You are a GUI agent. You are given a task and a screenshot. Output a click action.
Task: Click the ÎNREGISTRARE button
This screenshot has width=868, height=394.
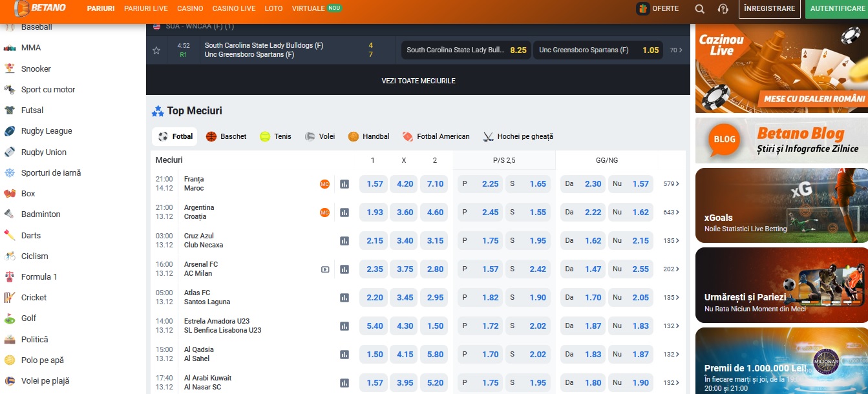pos(769,9)
